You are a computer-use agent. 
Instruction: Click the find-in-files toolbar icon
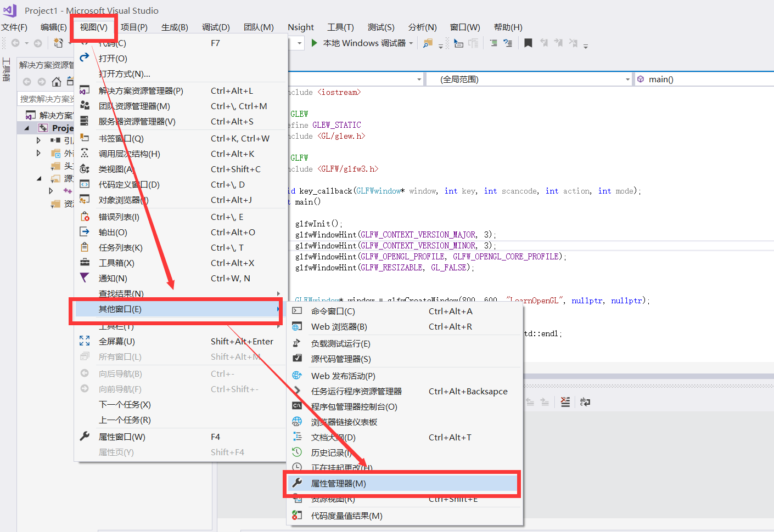(428, 43)
